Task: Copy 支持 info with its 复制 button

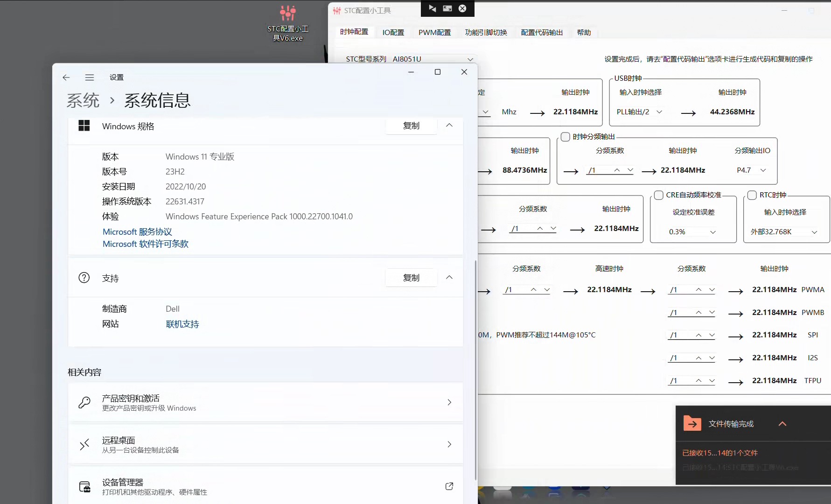Action: [411, 278]
